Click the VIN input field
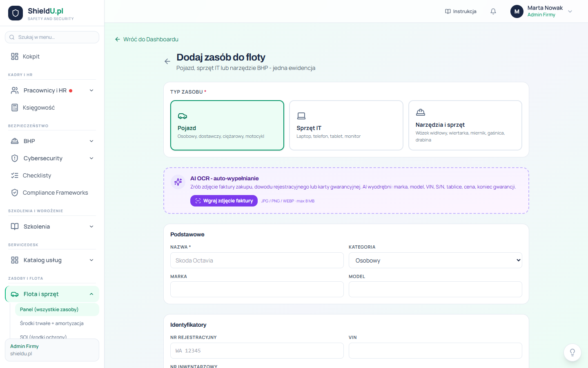Screen dimensions: 588x368 (x=435, y=351)
